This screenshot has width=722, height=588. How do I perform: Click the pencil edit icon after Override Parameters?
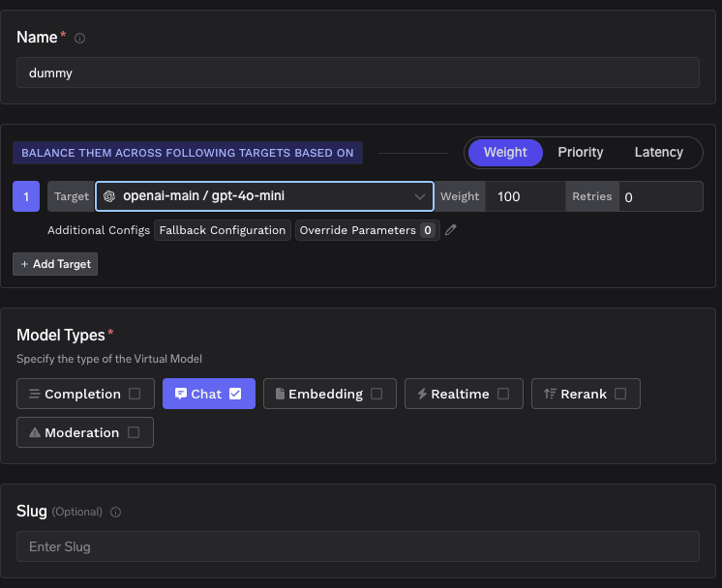pos(451,229)
